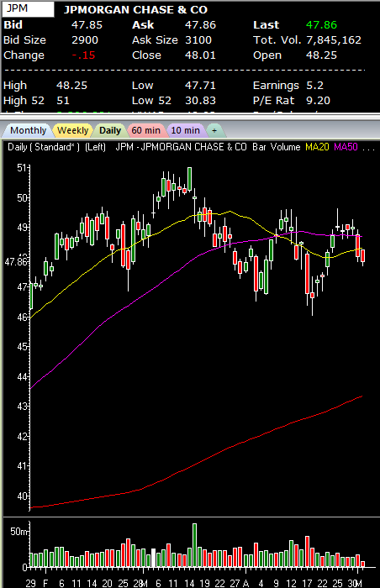Click the JPM ticker symbol input field
This screenshot has width=380, height=588.
click(28, 8)
